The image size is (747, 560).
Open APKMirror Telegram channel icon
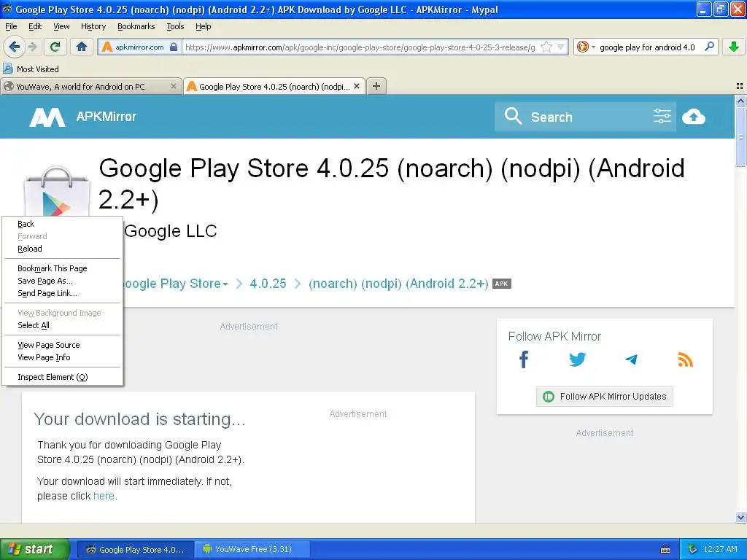631,359
